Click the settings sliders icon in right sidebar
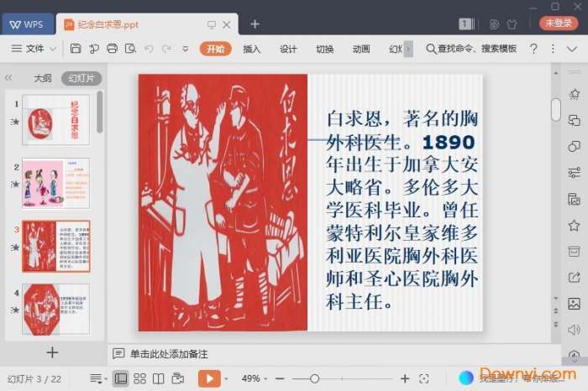Viewport: 588px width, 391px height. click(x=574, y=173)
